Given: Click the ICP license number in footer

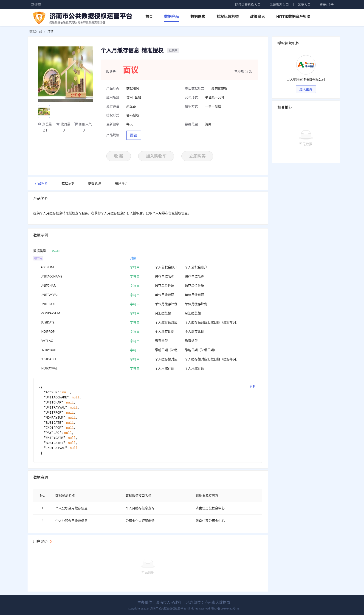Looking at the screenshot, I should tap(225, 608).
